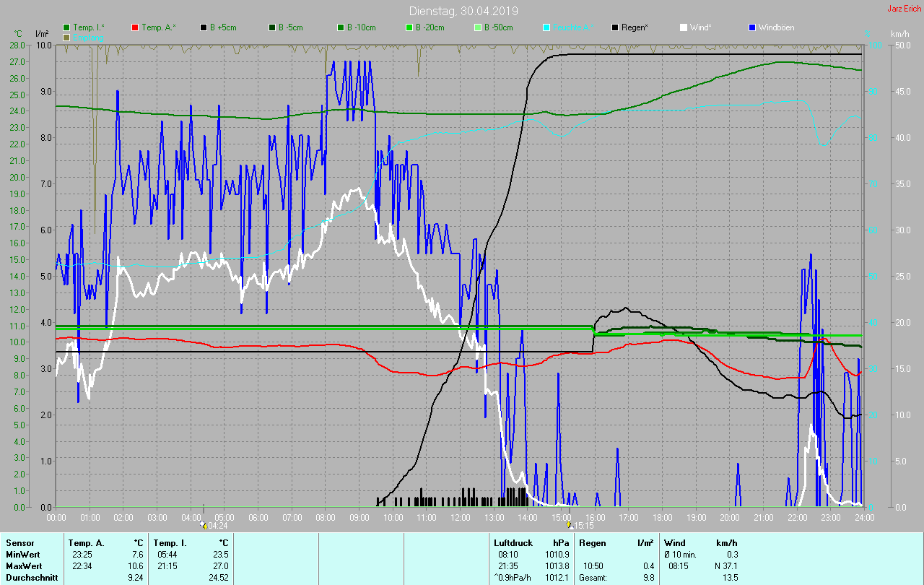Click the blue Windböen legend square
This screenshot has height=585, width=924.
752,27
